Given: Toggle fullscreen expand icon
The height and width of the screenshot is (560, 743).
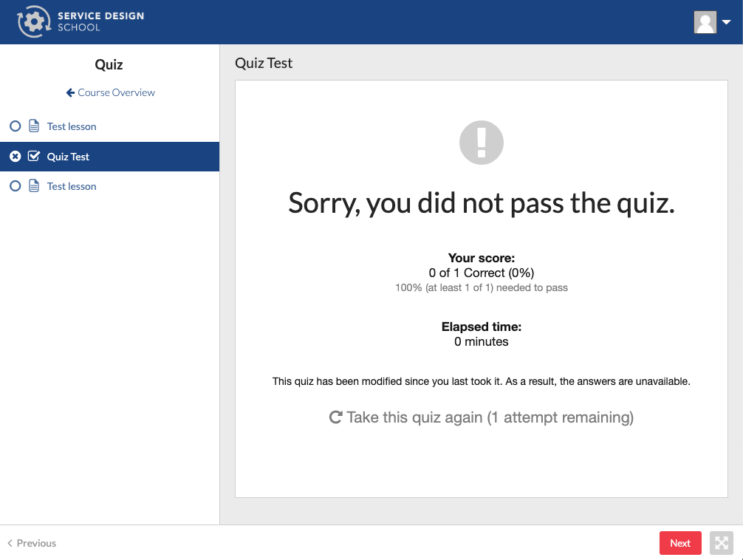Looking at the screenshot, I should (x=722, y=543).
